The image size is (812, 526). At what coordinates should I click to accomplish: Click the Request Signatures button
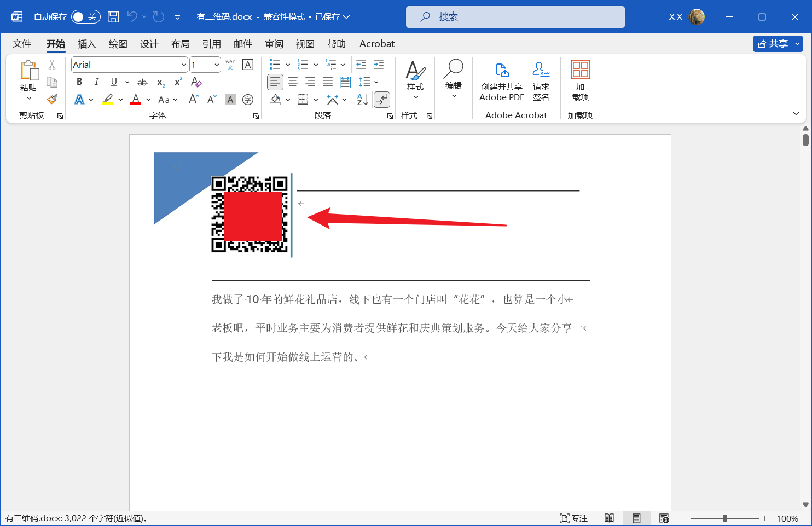pos(541,82)
